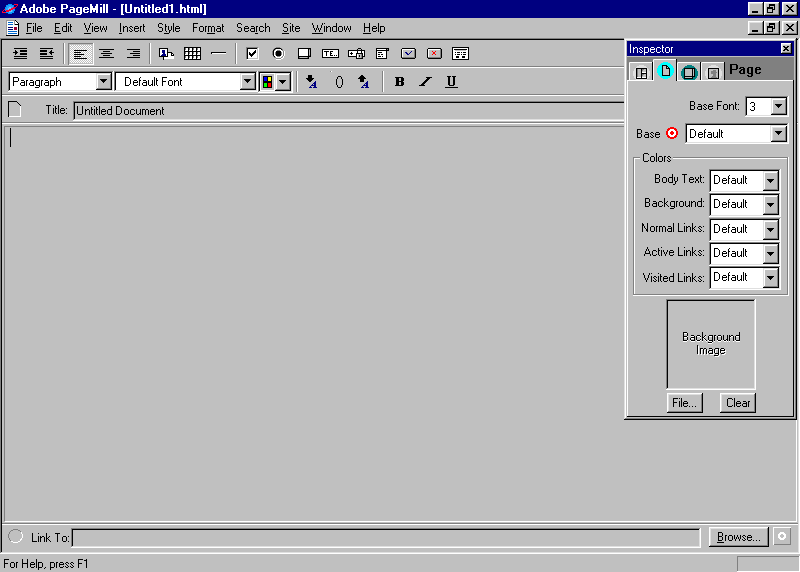Click the Place Object image icon

click(x=166, y=54)
